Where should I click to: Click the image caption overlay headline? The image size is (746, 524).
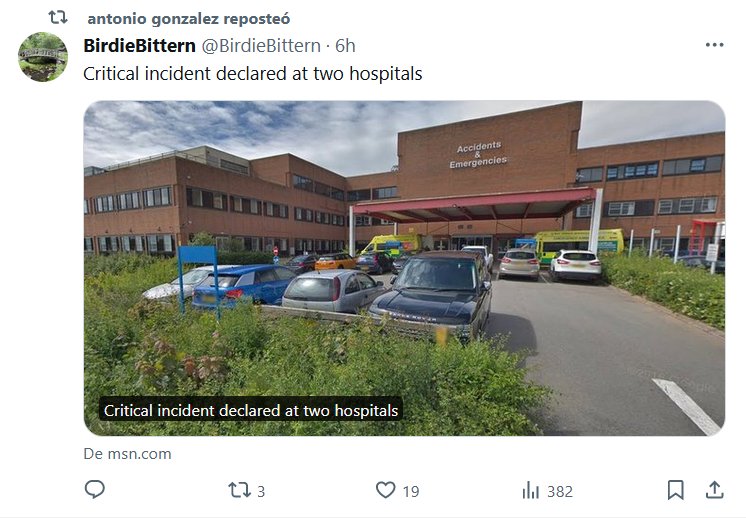[251, 410]
